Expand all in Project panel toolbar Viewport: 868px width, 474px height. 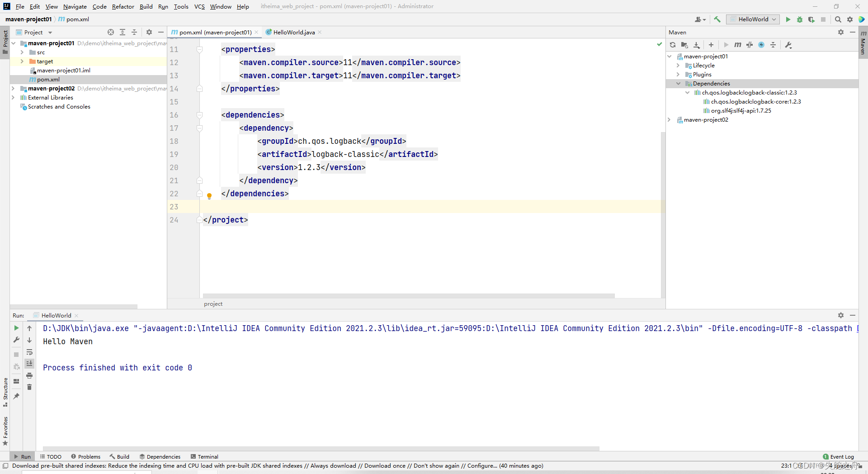click(x=123, y=32)
